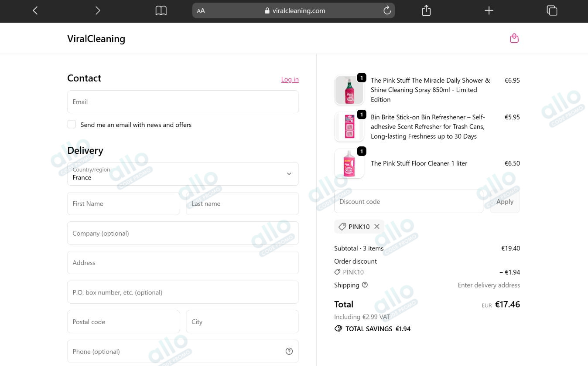The image size is (588, 366).
Task: Expand the Country/region dropdown
Action: coord(183,174)
